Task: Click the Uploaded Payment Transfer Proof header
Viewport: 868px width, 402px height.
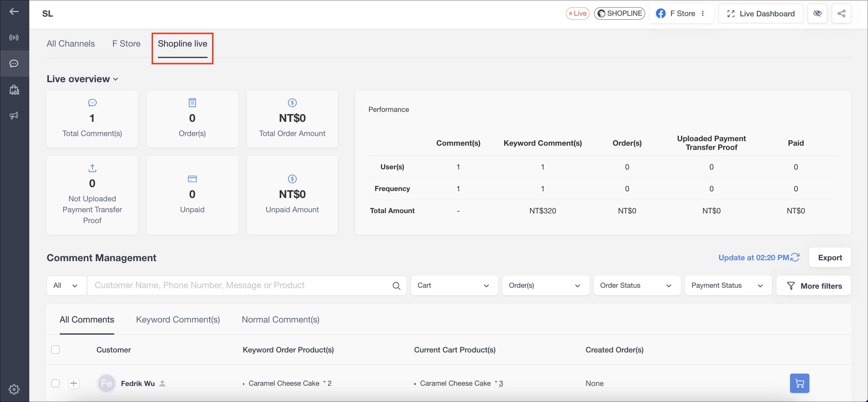Action: tap(711, 143)
